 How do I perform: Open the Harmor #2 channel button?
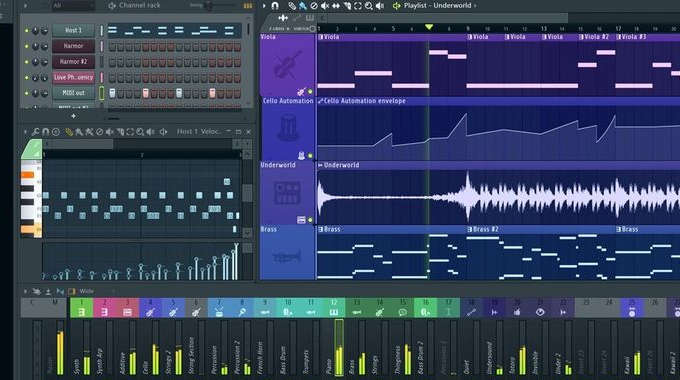(x=73, y=62)
